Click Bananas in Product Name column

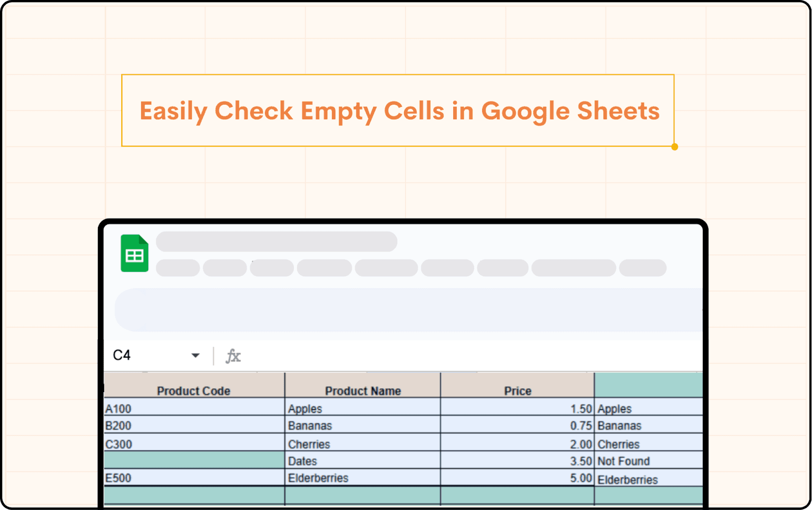(363, 425)
